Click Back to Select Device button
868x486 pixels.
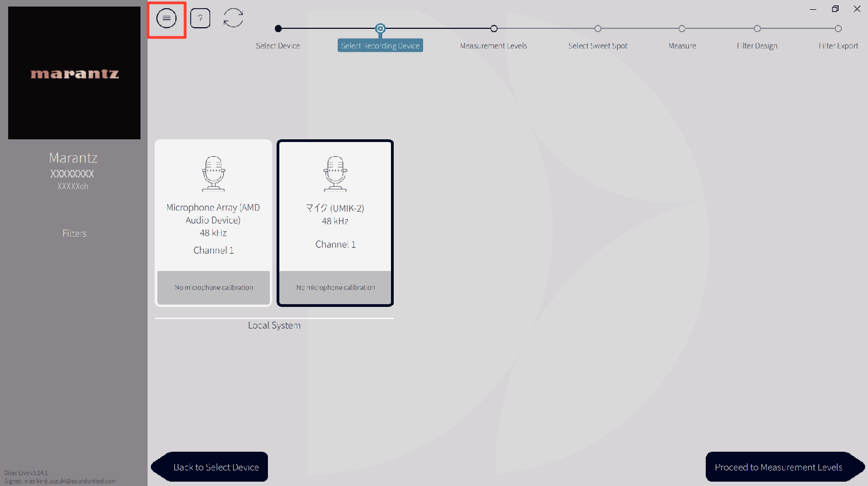point(210,467)
